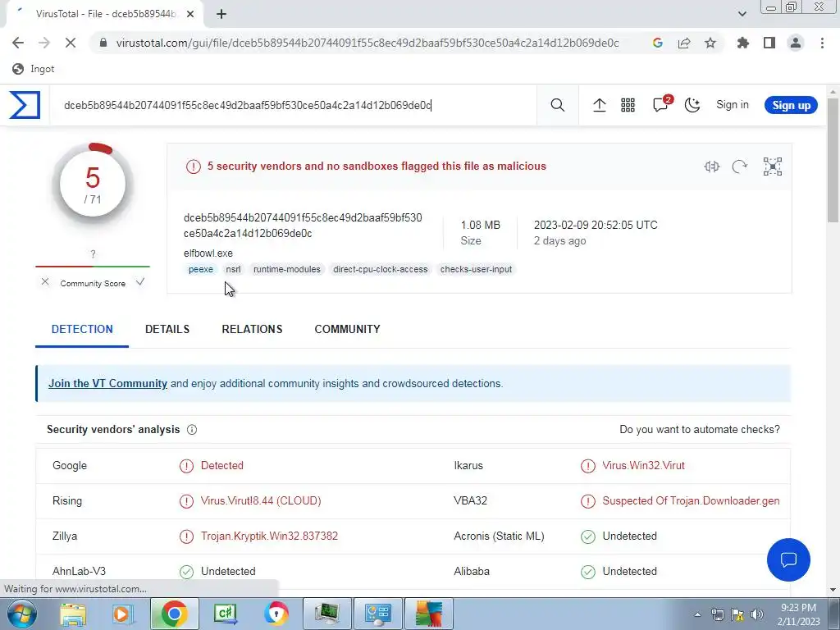Click the community score downvote X
Screen dimensions: 840x630
[x=45, y=282]
